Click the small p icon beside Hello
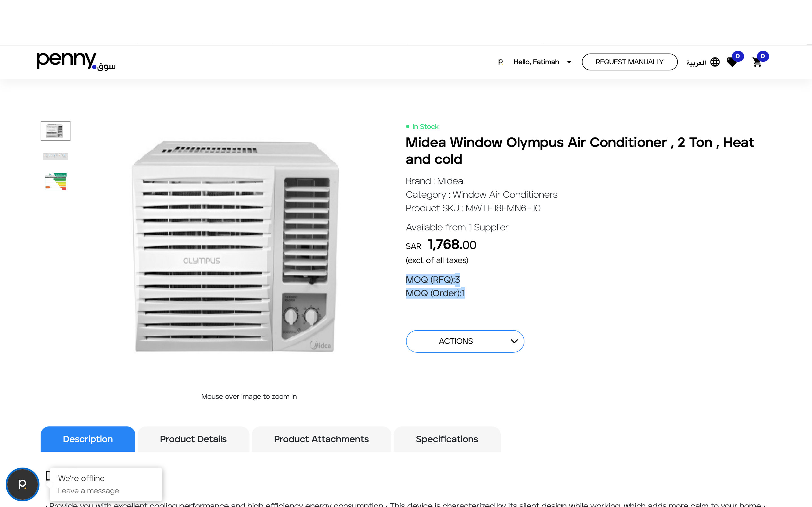812x507 pixels. pyautogui.click(x=500, y=62)
